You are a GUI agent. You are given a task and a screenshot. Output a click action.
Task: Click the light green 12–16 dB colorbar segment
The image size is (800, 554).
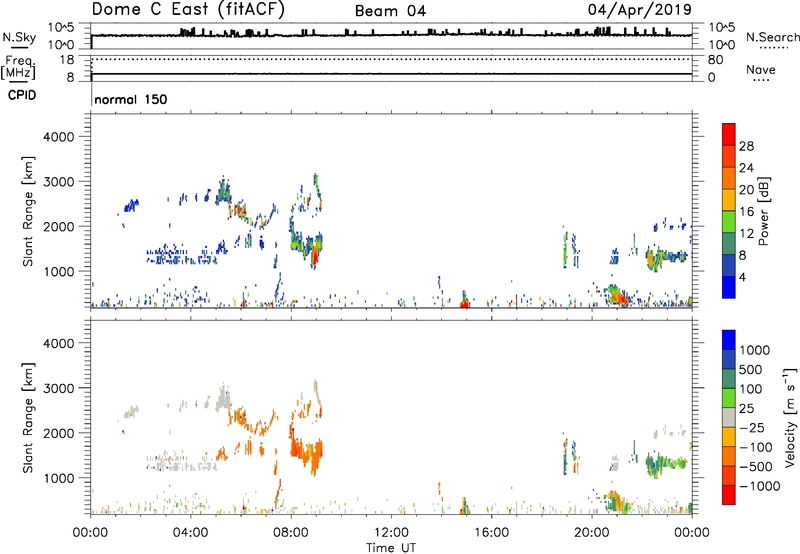tap(729, 222)
